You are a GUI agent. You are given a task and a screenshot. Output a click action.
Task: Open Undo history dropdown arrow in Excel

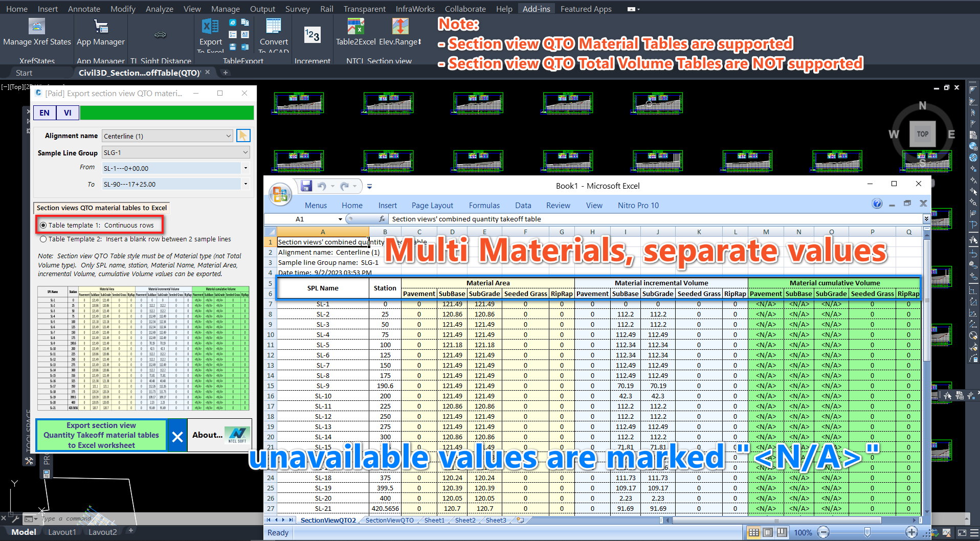pyautogui.click(x=332, y=186)
